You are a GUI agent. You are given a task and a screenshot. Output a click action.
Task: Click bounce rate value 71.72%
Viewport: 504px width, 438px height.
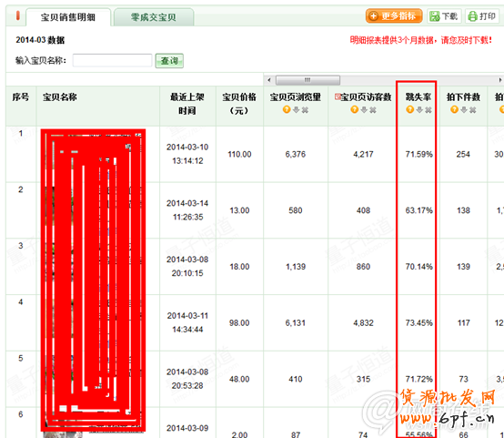click(x=418, y=379)
